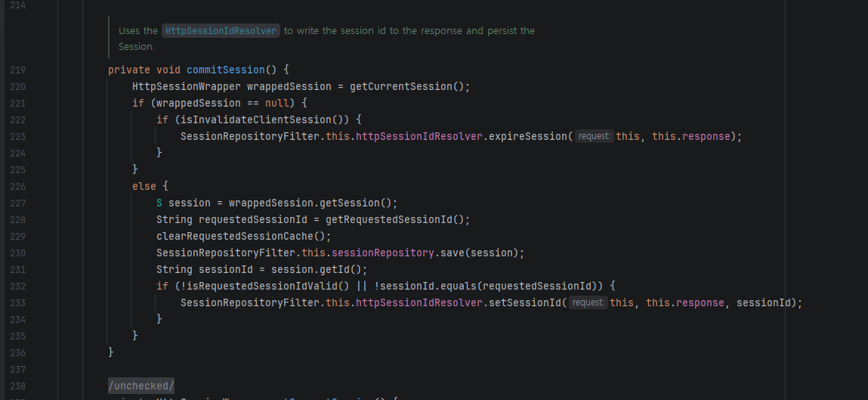Image resolution: width=868 pixels, height=400 pixels.
Task: Click line number 233 in the gutter
Action: pyautogui.click(x=17, y=302)
